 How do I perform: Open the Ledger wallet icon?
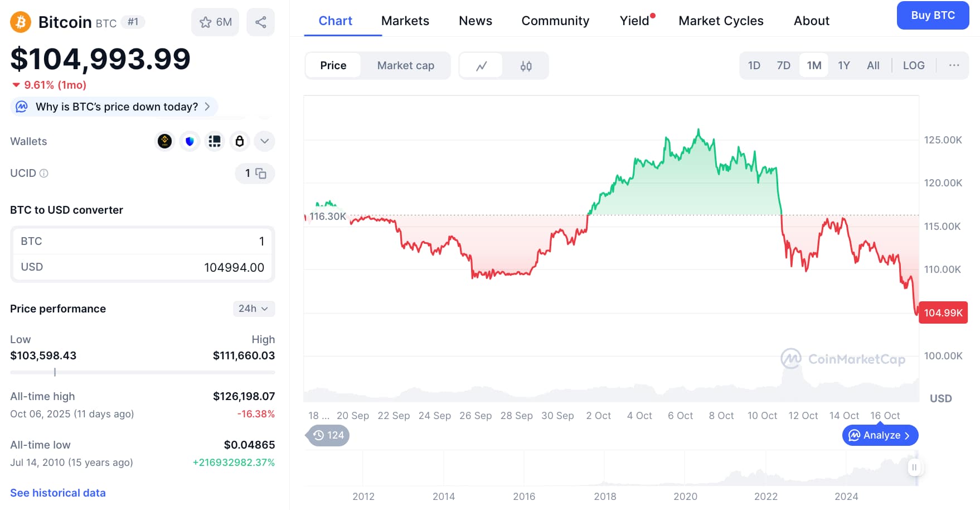coord(215,141)
